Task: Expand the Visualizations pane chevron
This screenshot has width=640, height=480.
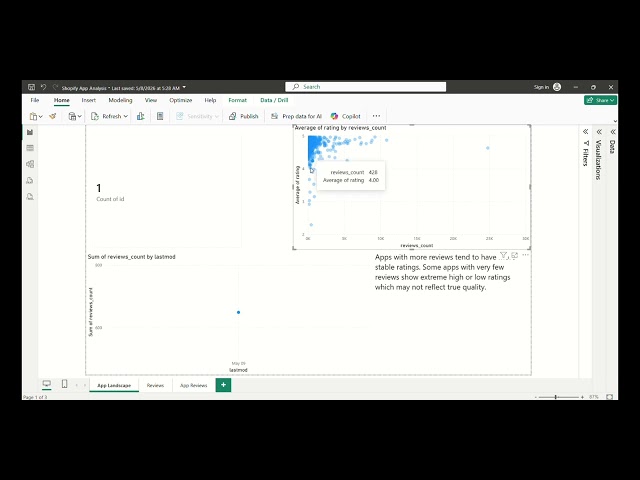Action: pos(599,131)
